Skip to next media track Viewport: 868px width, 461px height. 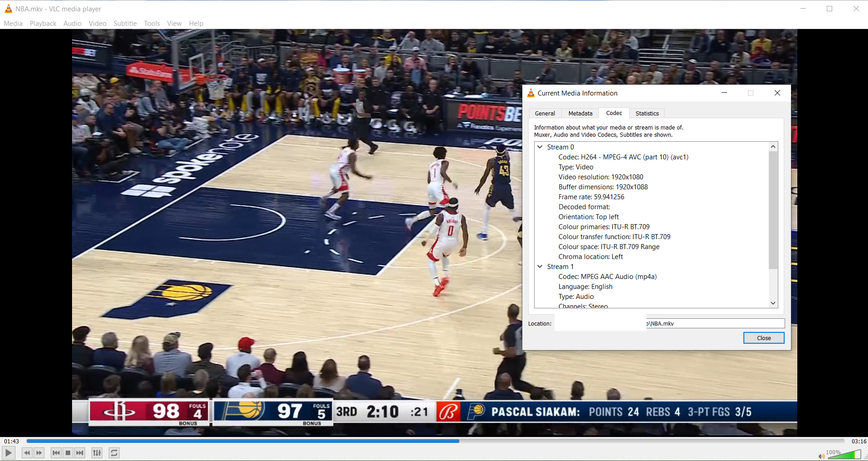pyautogui.click(x=80, y=453)
